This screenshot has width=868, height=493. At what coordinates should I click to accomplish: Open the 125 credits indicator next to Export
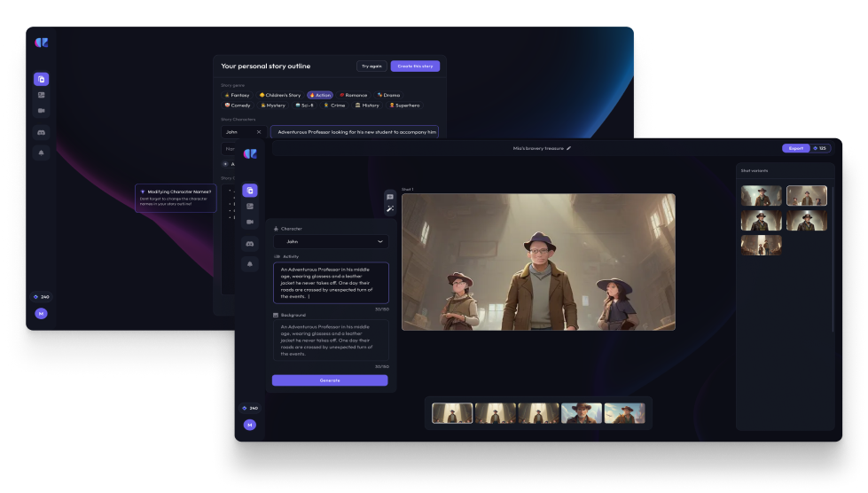(817, 148)
